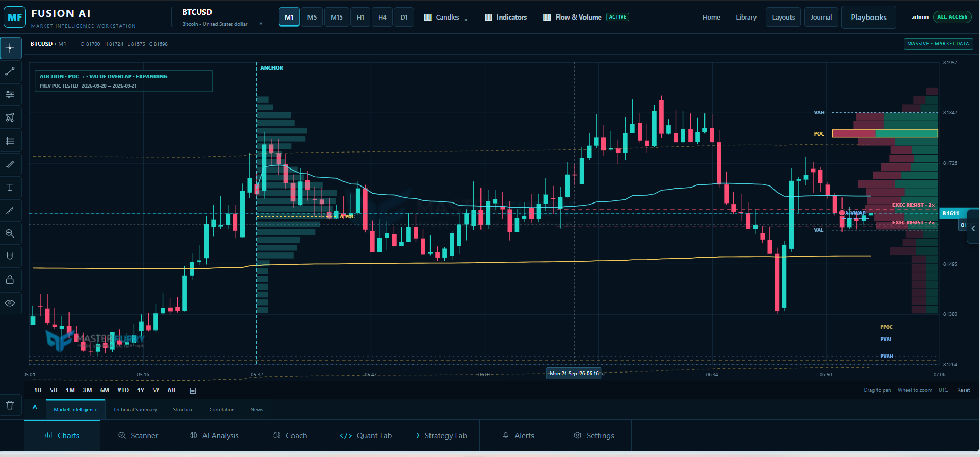
Task: Toggle drawings visibility eye icon
Action: tap(10, 303)
